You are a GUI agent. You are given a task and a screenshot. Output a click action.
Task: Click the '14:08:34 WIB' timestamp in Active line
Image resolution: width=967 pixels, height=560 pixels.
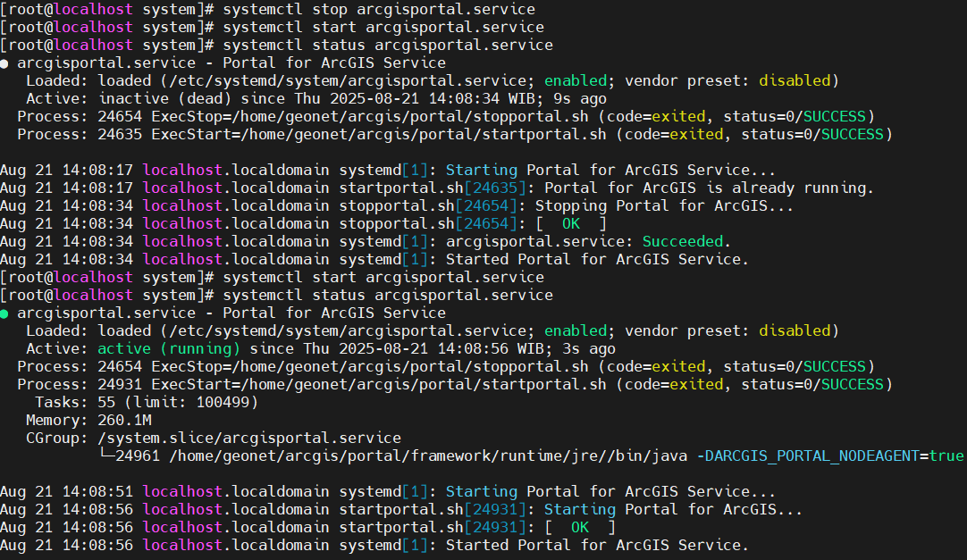tap(482, 98)
